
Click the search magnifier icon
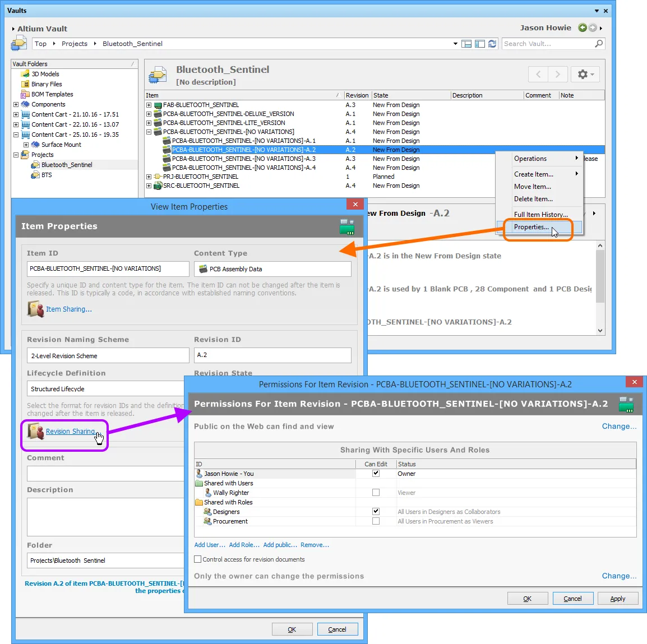click(x=599, y=43)
